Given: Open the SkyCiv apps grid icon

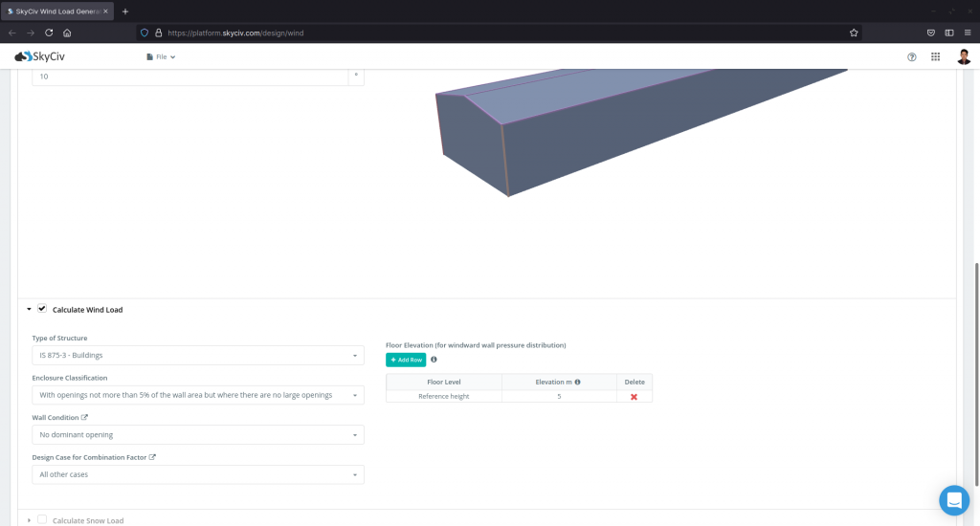Looking at the screenshot, I should [x=935, y=56].
